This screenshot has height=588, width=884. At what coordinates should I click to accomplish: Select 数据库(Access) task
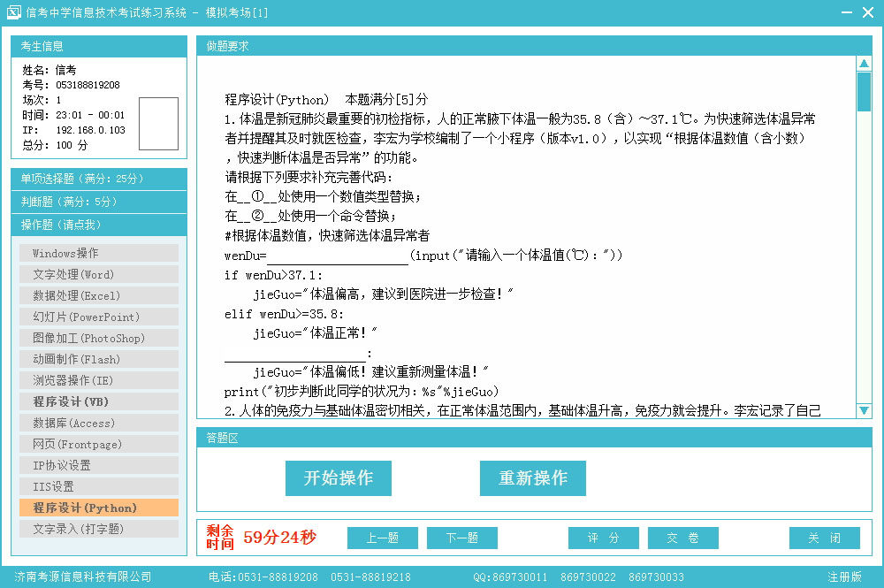click(99, 423)
